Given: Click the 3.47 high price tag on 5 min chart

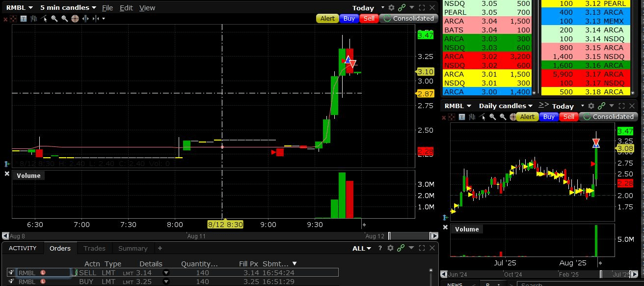Looking at the screenshot, I should (425, 35).
